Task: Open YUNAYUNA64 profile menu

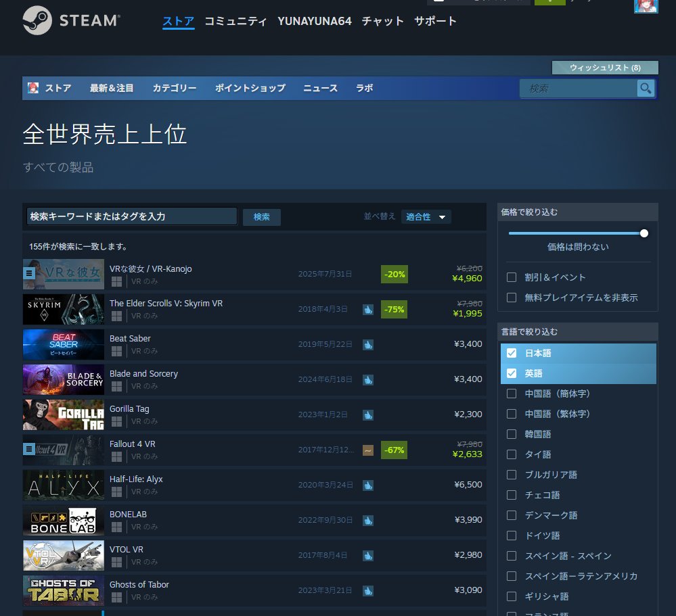Action: pos(315,21)
